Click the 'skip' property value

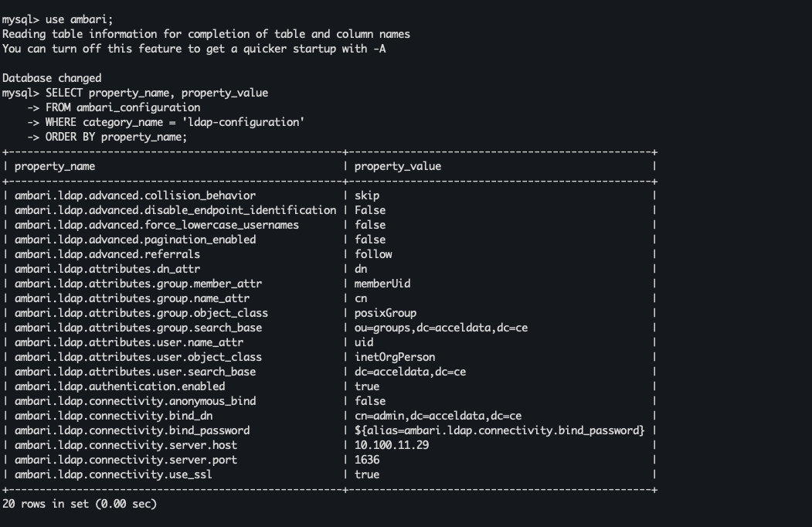367,195
